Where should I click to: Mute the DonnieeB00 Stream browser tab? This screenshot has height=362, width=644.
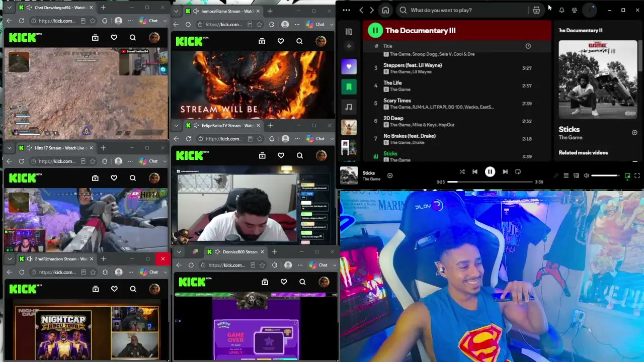pyautogui.click(x=217, y=252)
